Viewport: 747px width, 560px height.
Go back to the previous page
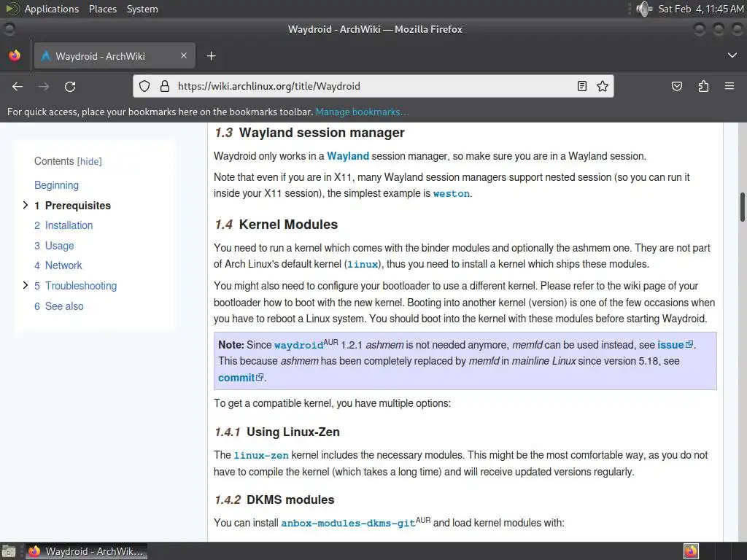coord(18,86)
